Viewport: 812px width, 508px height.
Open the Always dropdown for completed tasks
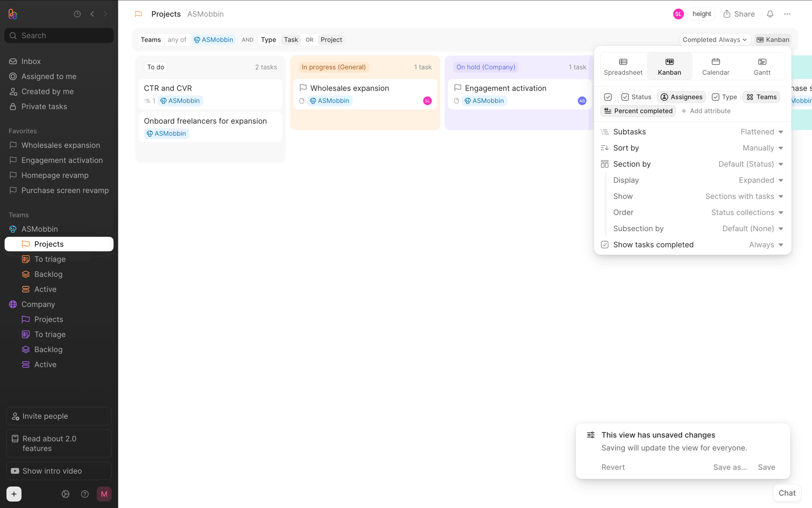[x=766, y=245]
